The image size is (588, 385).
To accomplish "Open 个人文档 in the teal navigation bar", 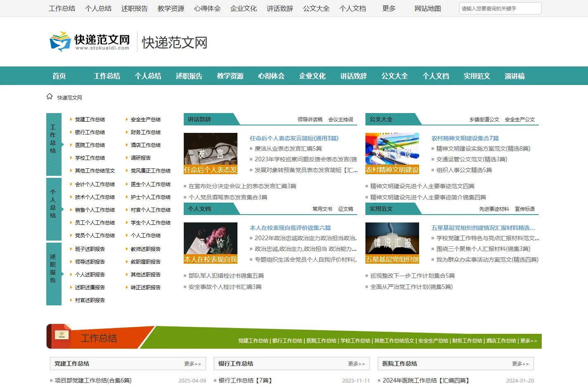I will tap(436, 76).
